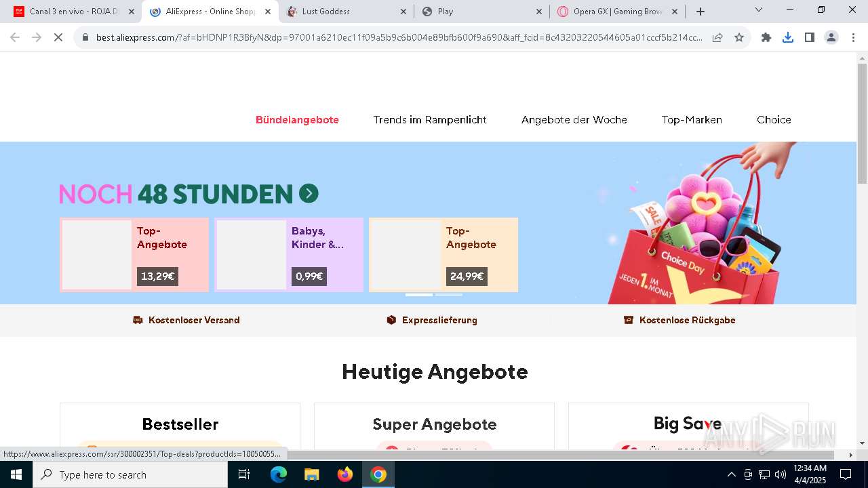This screenshot has width=868, height=488.
Task: Click the Heutige Angebote heading
Action: (x=435, y=371)
